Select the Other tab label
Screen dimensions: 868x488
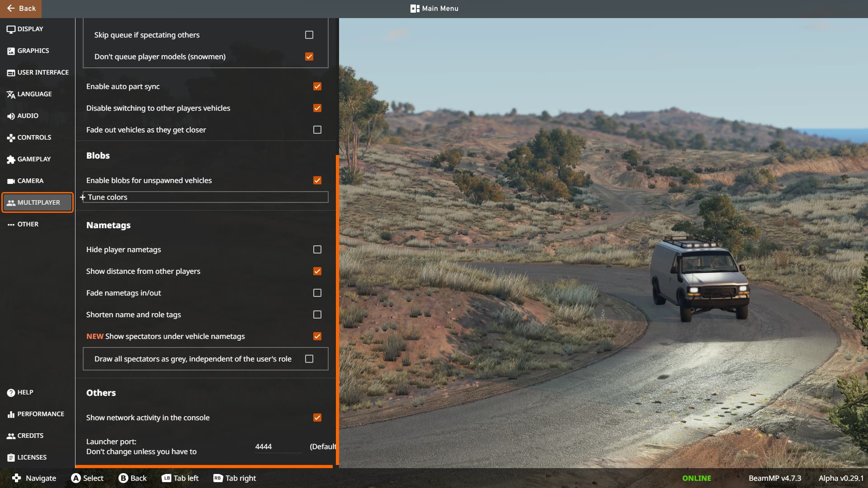(28, 224)
